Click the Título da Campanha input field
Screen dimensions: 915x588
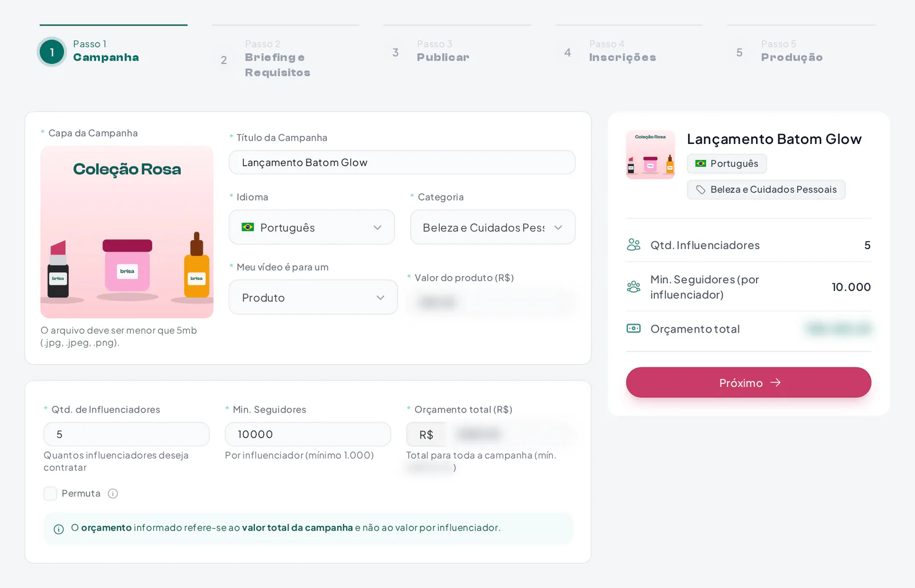click(402, 162)
